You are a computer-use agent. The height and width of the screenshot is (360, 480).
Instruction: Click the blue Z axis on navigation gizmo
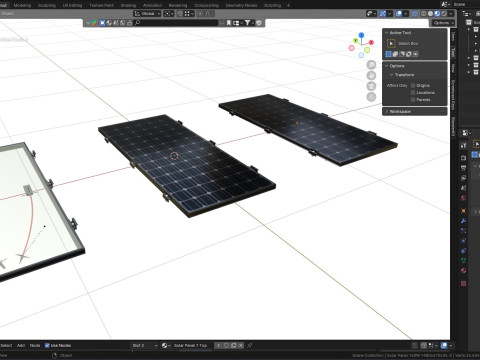pos(361,35)
